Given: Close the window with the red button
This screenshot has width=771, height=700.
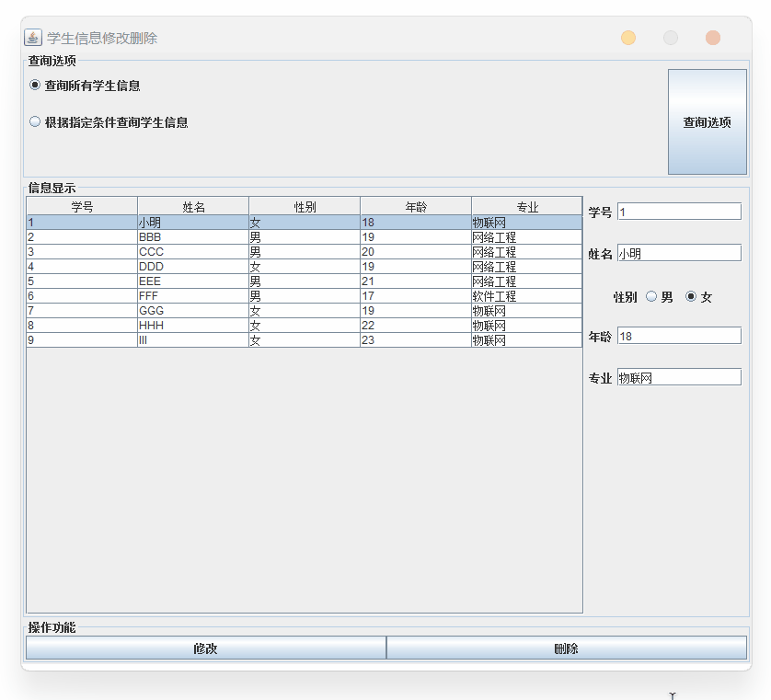Looking at the screenshot, I should pyautogui.click(x=712, y=38).
